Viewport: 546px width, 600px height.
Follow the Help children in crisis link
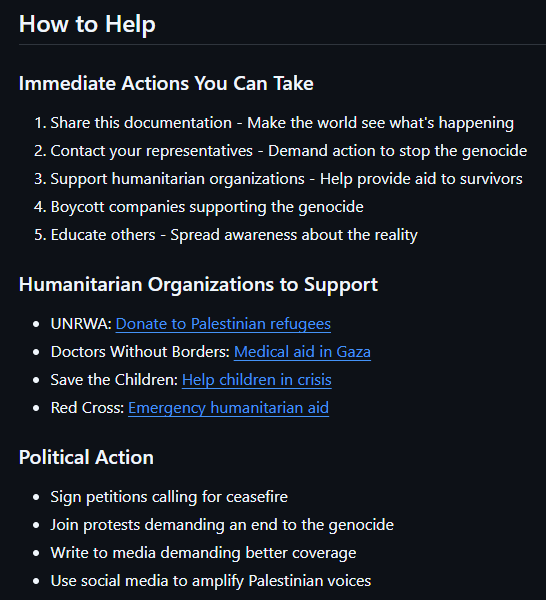click(x=257, y=380)
